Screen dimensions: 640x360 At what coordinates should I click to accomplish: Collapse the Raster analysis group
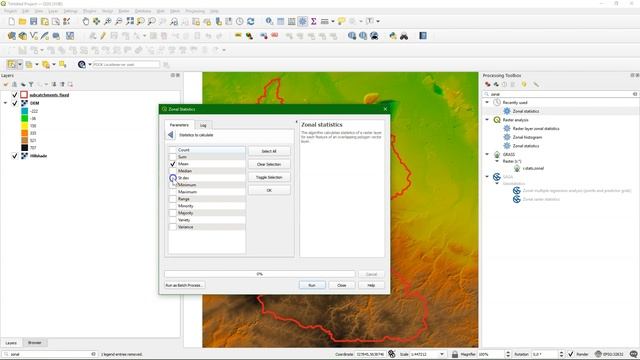pyautogui.click(x=487, y=120)
